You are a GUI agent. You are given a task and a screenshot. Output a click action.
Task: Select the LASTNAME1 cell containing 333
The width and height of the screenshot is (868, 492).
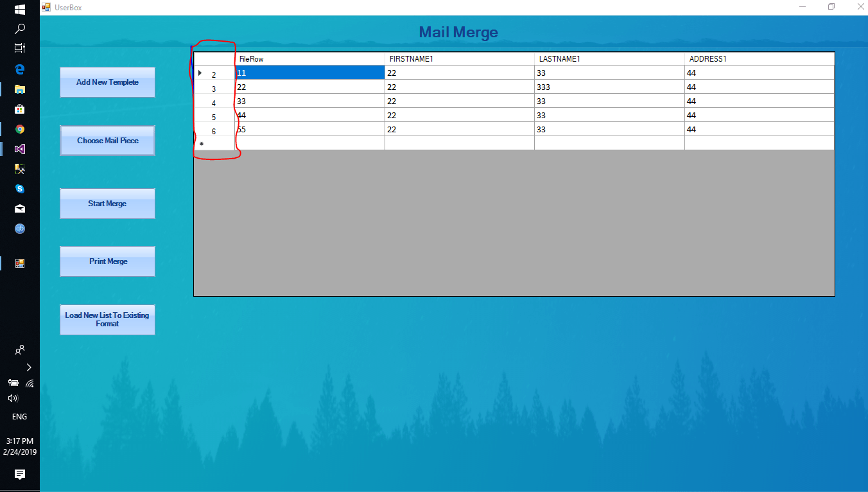609,87
